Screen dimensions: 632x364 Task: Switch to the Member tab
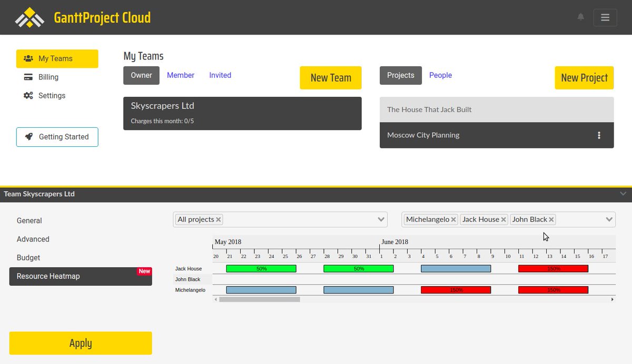pos(181,75)
